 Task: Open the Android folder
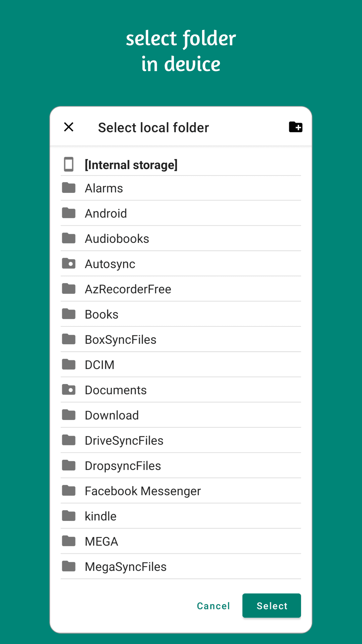tap(106, 213)
